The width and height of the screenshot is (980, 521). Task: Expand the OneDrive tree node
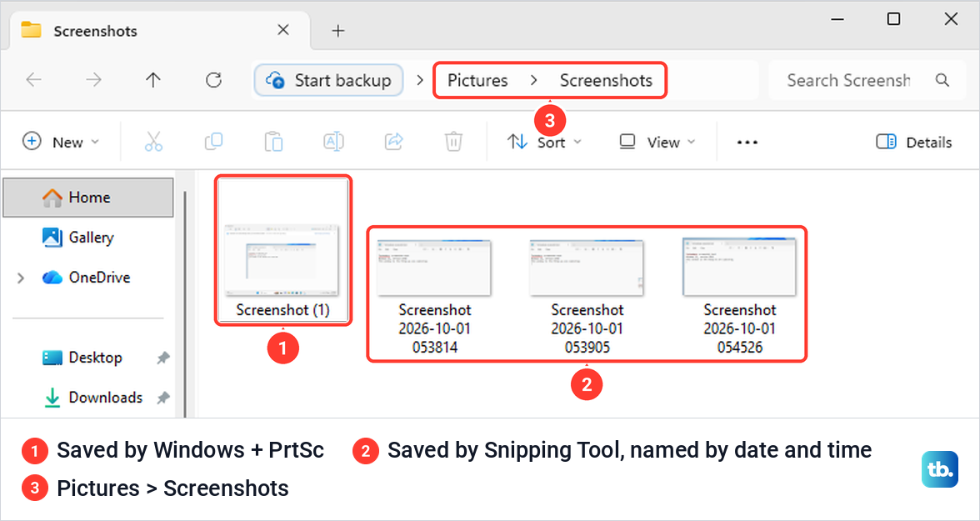click(21, 278)
